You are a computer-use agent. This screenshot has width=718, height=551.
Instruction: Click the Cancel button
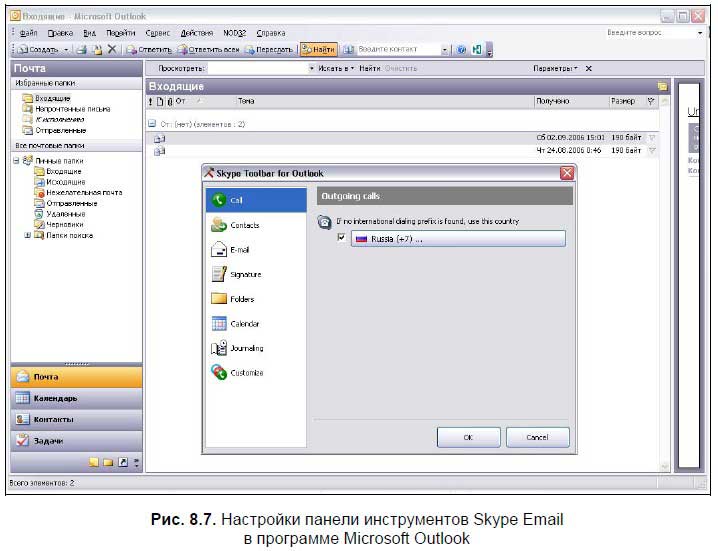pos(537,437)
